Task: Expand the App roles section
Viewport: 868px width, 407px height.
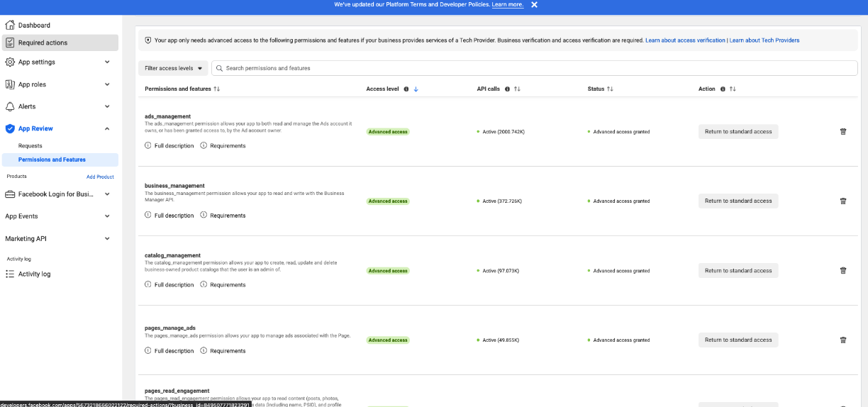Action: click(107, 84)
